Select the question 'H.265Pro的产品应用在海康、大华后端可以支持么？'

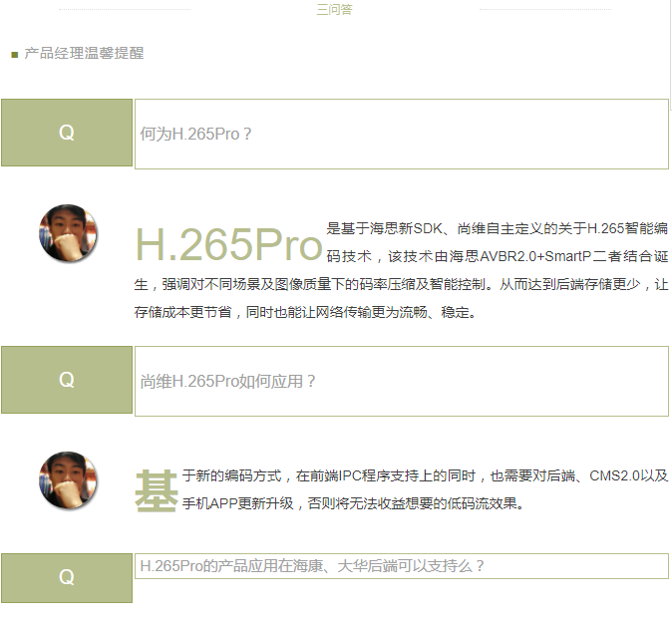point(402,566)
